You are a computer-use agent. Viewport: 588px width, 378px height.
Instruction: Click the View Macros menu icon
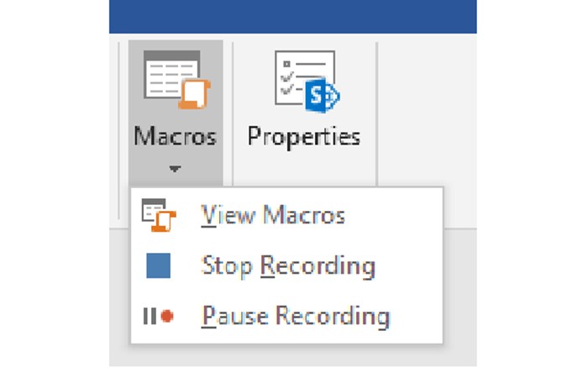click(x=159, y=217)
